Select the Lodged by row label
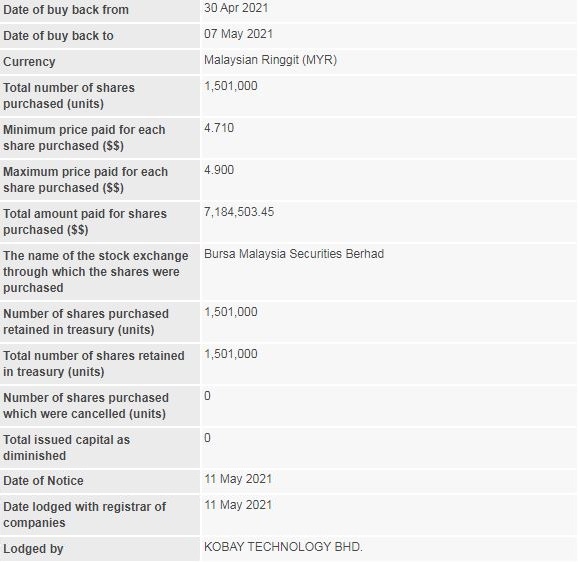The image size is (578, 562). (x=33, y=549)
